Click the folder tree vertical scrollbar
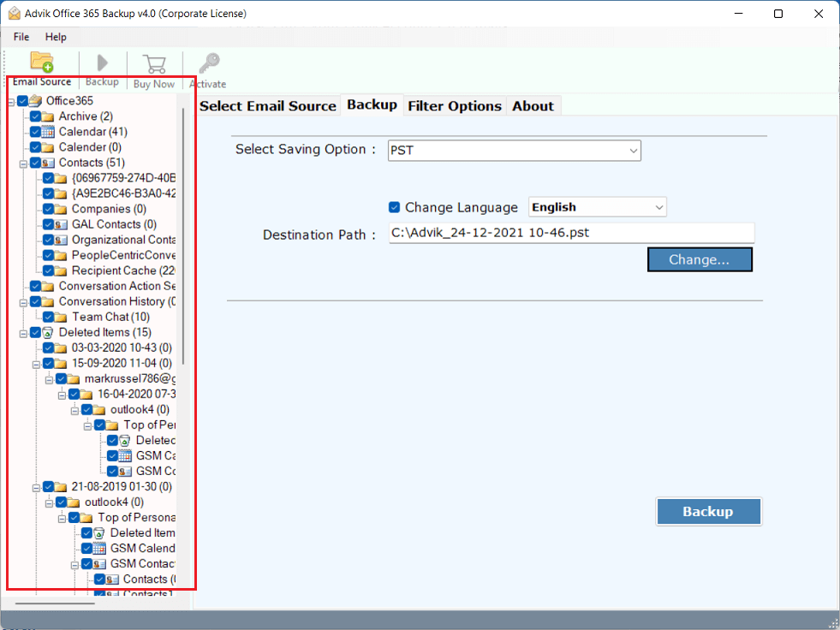The height and width of the screenshot is (630, 840). pos(183,235)
